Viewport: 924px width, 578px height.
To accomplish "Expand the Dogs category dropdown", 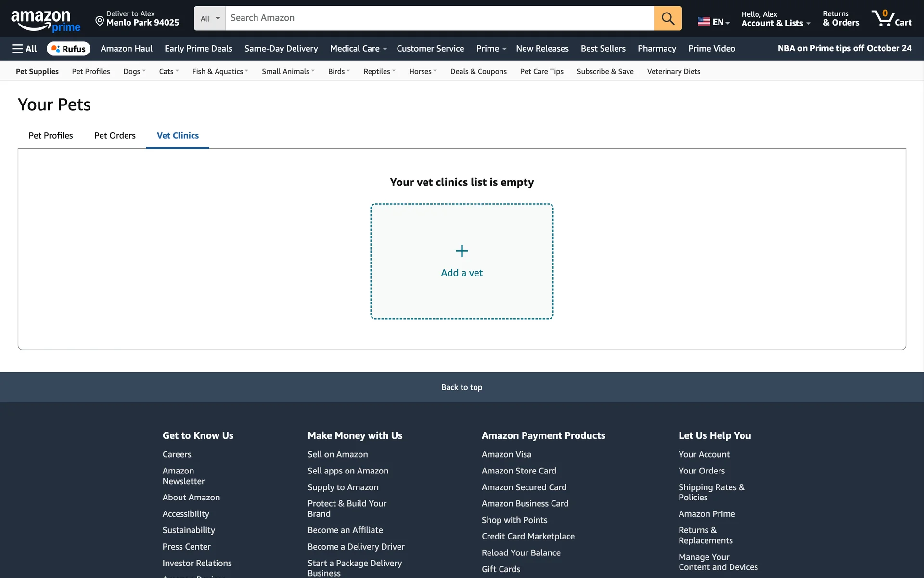I will coord(134,71).
